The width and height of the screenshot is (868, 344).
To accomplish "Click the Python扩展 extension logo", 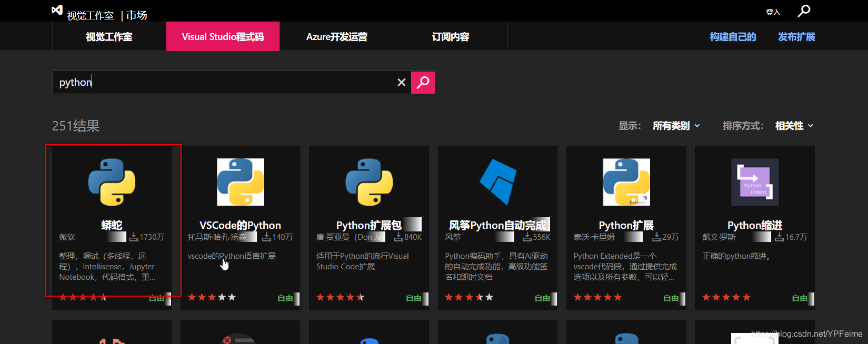I will (x=626, y=182).
